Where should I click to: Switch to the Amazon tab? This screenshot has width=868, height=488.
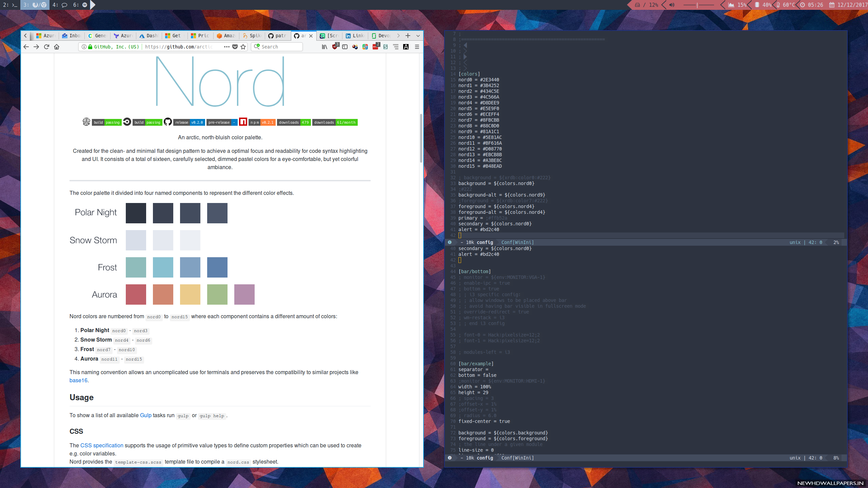click(x=226, y=36)
